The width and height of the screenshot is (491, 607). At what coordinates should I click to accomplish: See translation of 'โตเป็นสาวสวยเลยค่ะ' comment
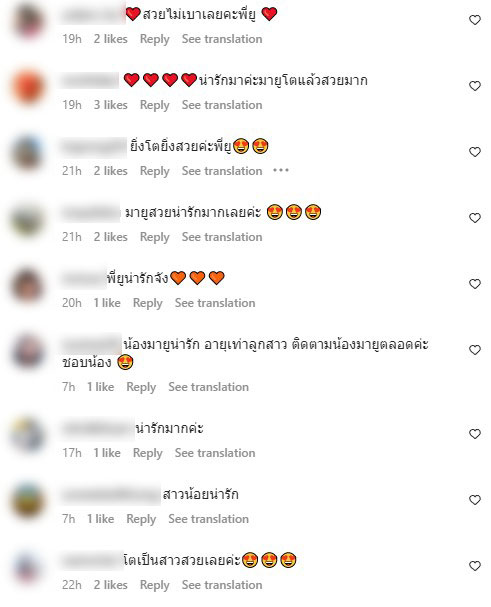222,585
